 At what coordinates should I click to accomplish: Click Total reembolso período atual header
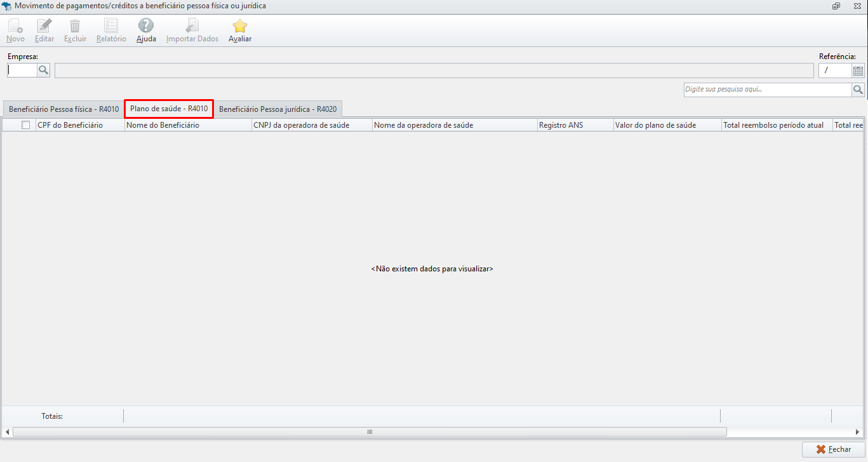(x=777, y=125)
